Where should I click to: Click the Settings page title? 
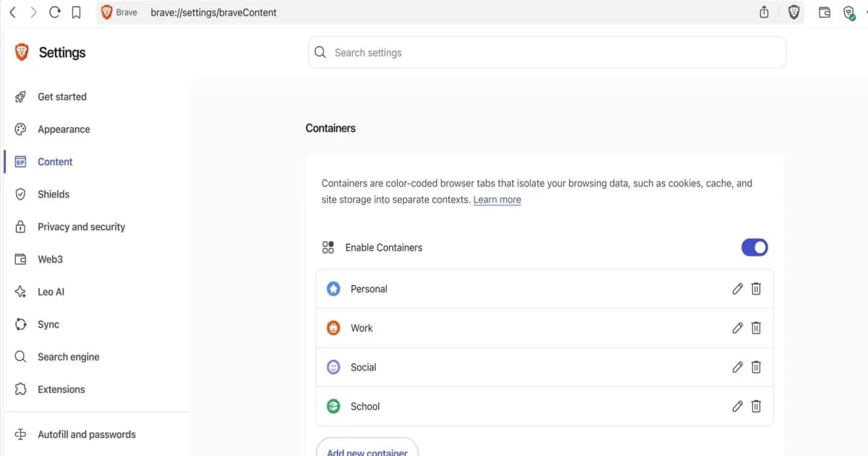pos(62,53)
